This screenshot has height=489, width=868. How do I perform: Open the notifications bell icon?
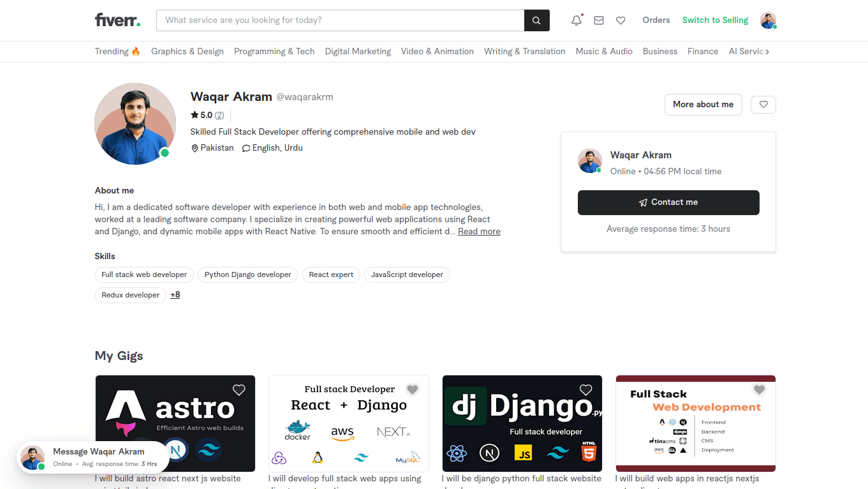(x=576, y=20)
